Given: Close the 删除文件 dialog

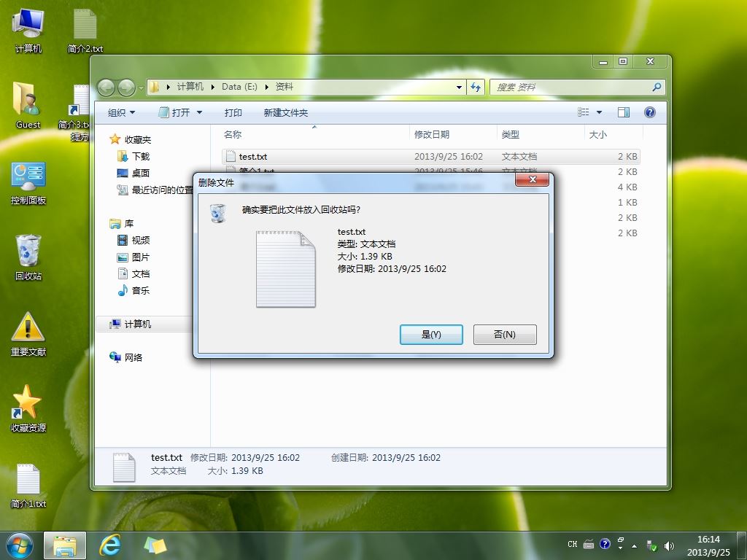Looking at the screenshot, I should pyautogui.click(x=532, y=179).
